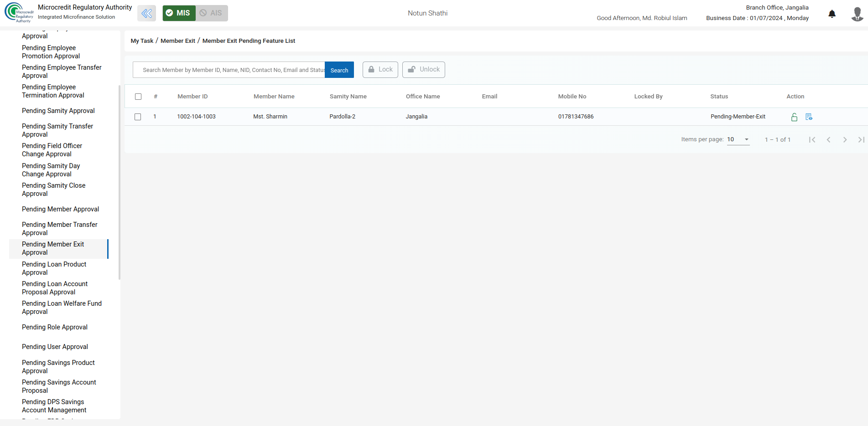The width and height of the screenshot is (868, 426).
Task: Open the notifications bell
Action: [x=832, y=14]
